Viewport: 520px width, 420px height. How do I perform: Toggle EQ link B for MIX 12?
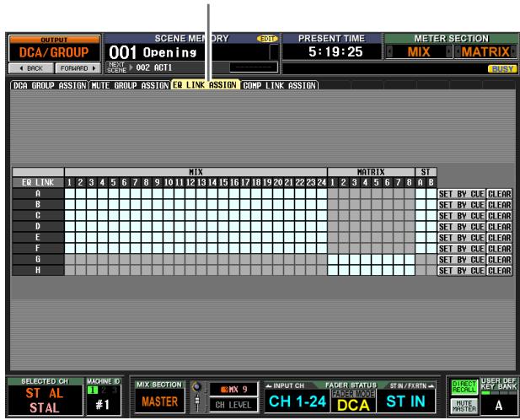190,204
